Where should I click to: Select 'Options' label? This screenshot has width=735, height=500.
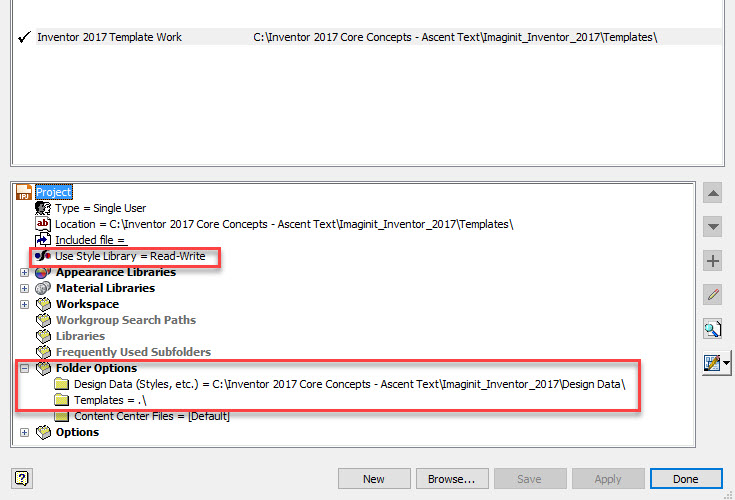tap(77, 432)
